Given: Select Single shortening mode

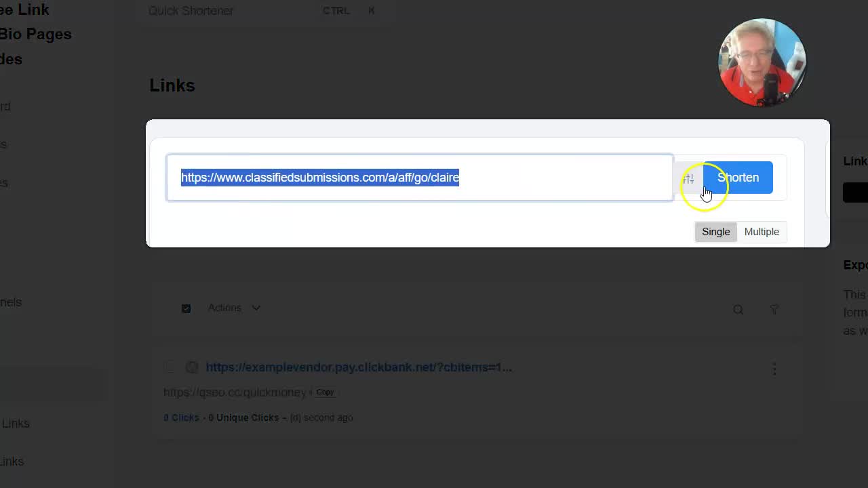Looking at the screenshot, I should (715, 232).
